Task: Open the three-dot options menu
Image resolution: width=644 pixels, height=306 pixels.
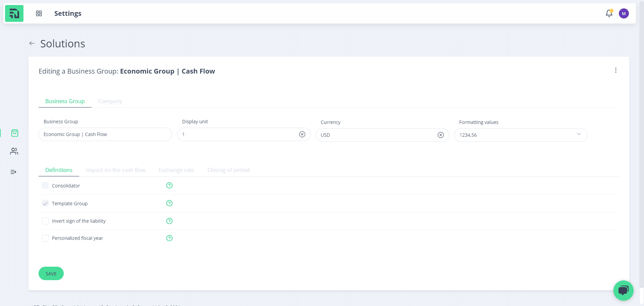Action: 616,70
